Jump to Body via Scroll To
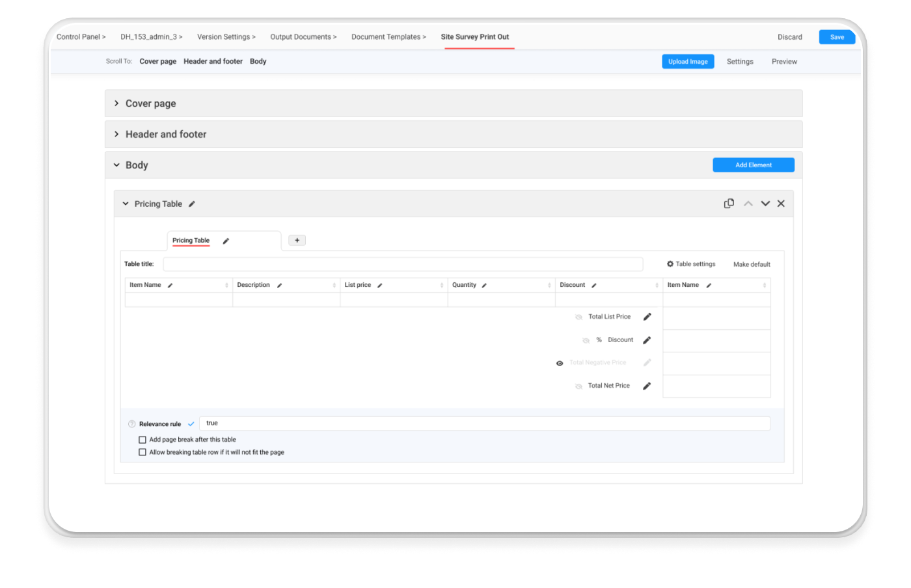This screenshot has height=588, width=911. tap(258, 62)
